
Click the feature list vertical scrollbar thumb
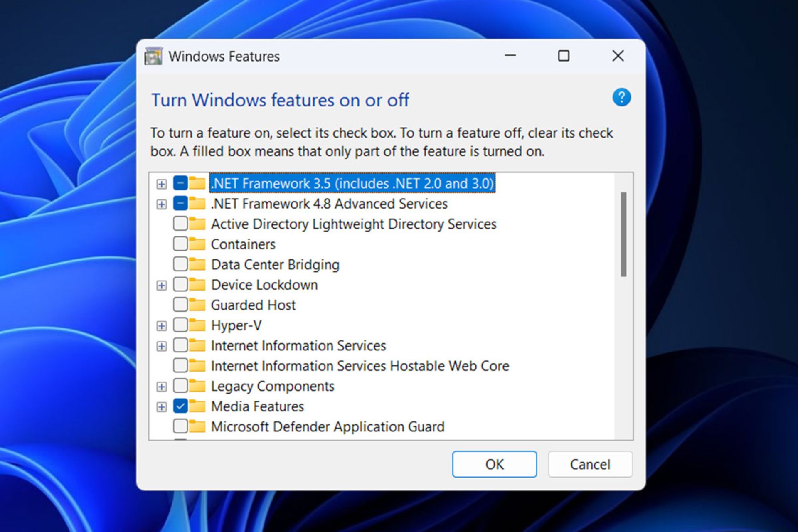623,234
